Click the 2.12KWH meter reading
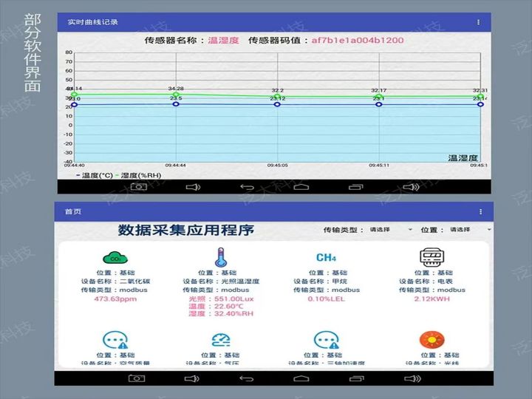 pyautogui.click(x=431, y=299)
